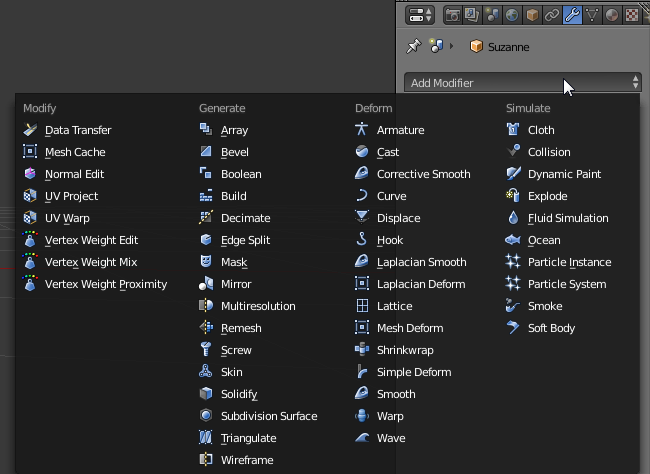Switch to Object properties tab (orange cube)
650x474 pixels.
(x=533, y=15)
